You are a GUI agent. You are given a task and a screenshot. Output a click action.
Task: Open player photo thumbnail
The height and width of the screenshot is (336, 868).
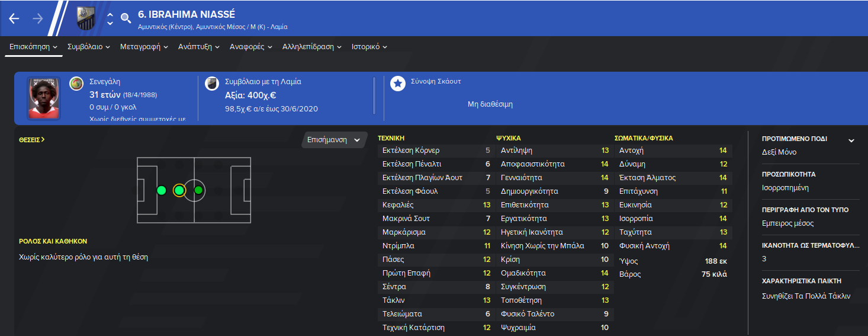pos(44,98)
